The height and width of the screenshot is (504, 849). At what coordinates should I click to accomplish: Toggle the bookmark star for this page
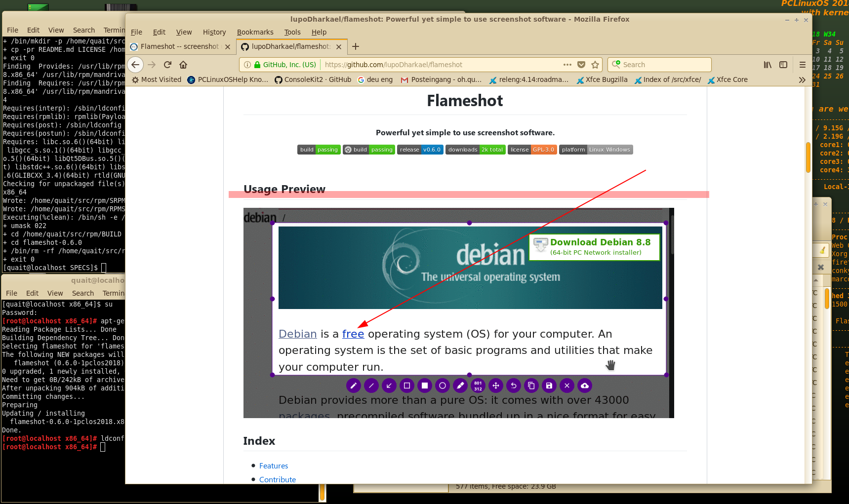click(x=595, y=65)
